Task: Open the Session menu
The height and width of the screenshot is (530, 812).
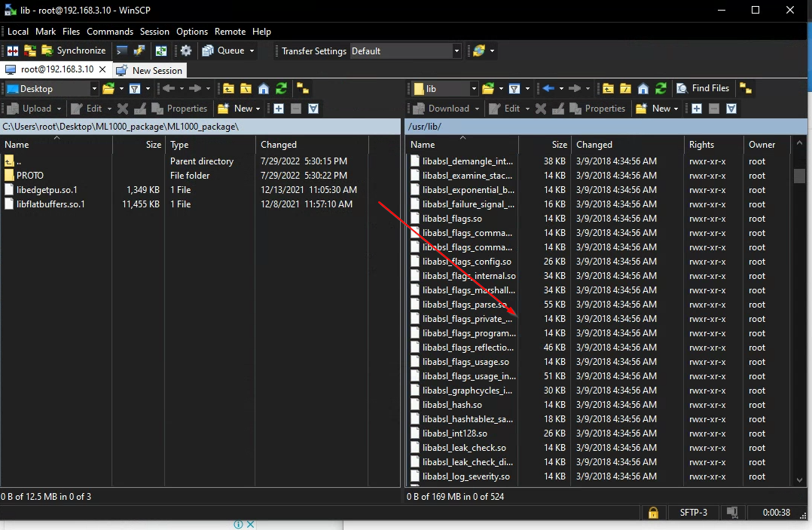Action: [154, 32]
